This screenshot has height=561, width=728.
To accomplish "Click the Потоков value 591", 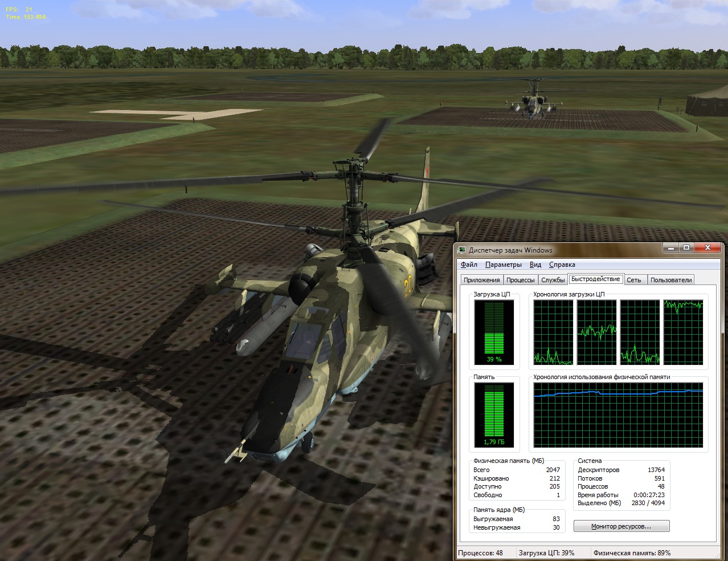I will coord(660,478).
